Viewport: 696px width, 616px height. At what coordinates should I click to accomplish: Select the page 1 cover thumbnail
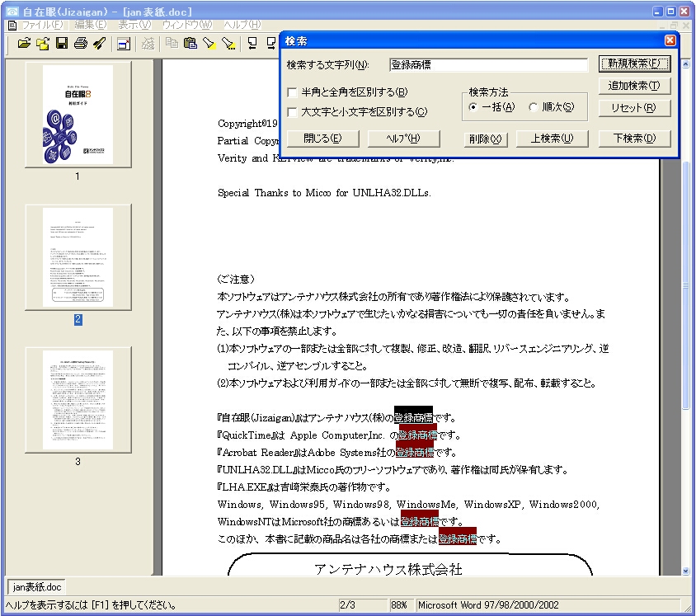78,115
